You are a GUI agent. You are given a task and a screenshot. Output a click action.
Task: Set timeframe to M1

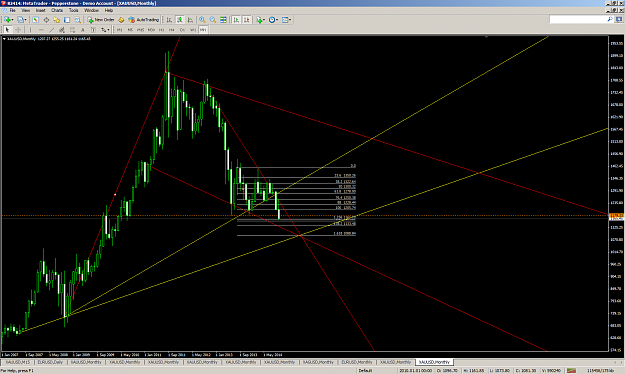pos(119,30)
